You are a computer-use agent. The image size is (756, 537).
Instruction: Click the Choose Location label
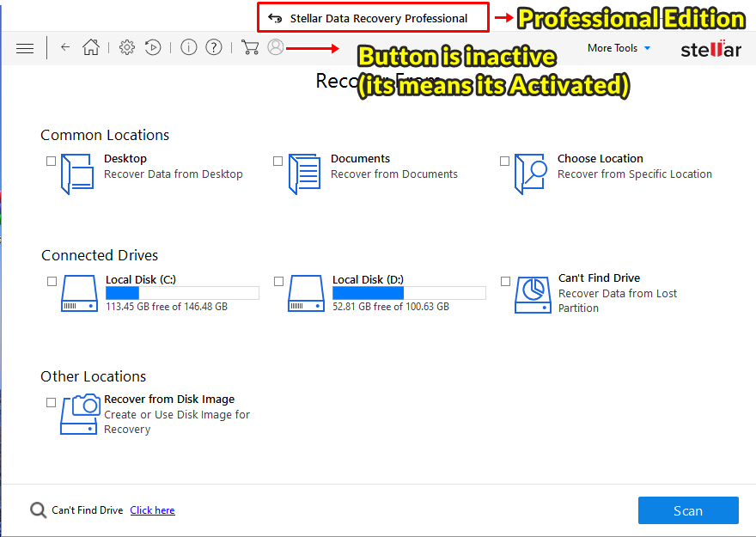(601, 159)
